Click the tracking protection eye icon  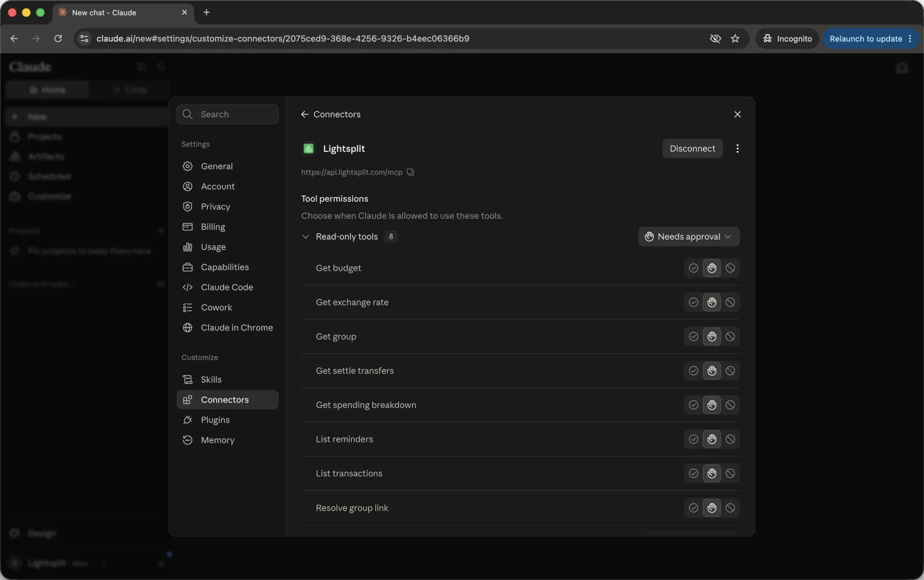[715, 38]
